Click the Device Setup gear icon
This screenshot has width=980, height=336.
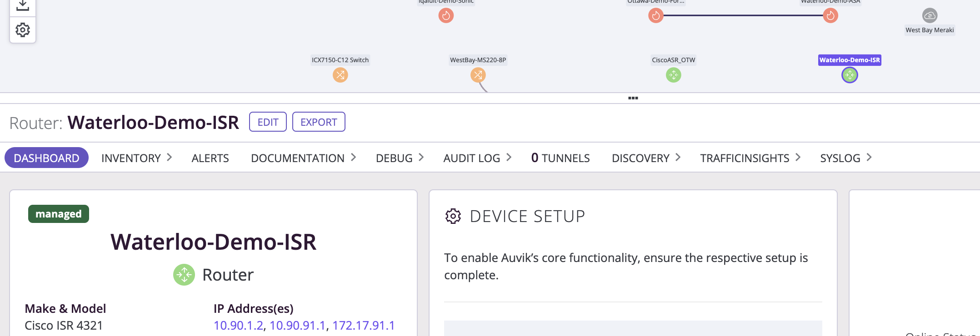[453, 216]
